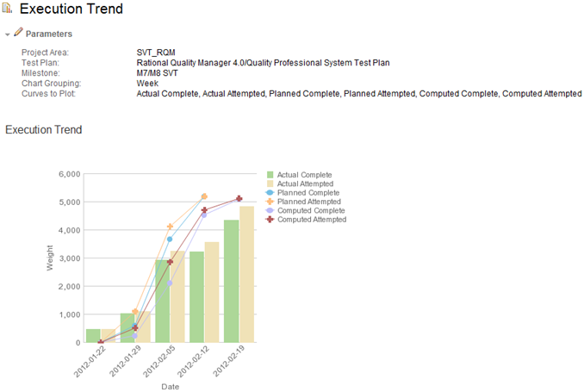Click the Planned Complete point on 2012-02-05
This screenshot has height=392, width=584.
(x=170, y=239)
